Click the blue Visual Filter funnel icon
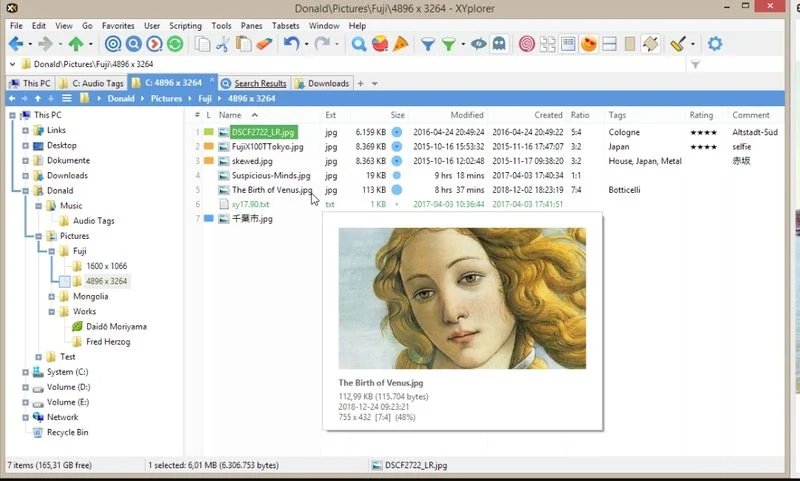The width and height of the screenshot is (800, 481). coord(428,44)
